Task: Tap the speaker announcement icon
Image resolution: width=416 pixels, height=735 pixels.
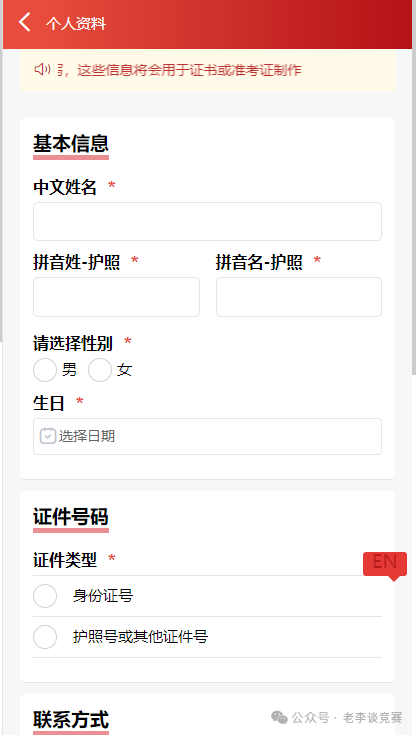Action: click(x=42, y=69)
